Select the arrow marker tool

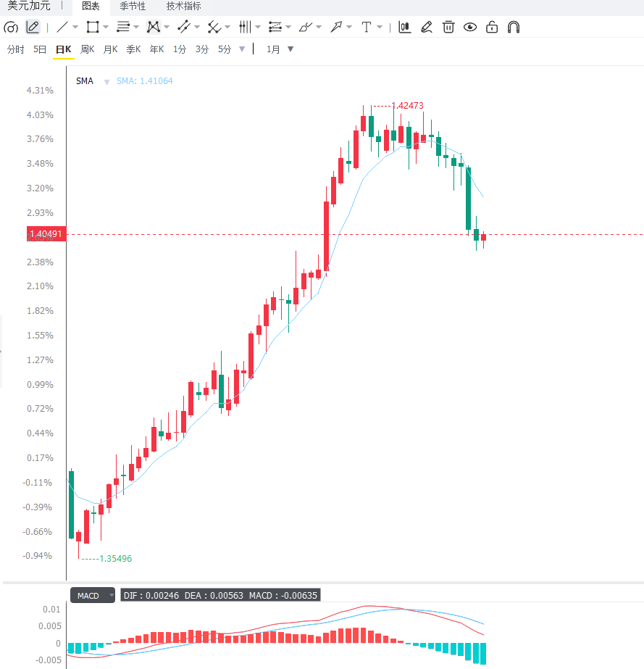[x=336, y=28]
